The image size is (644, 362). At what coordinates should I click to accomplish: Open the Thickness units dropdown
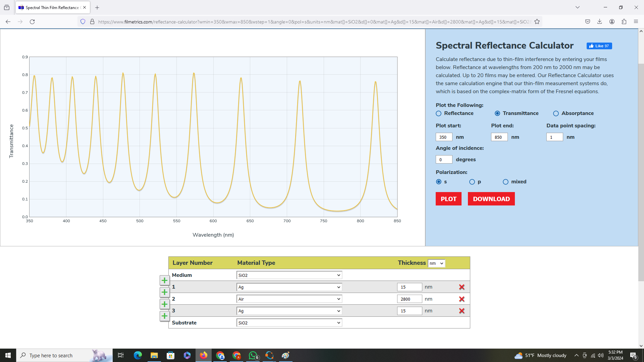(x=436, y=263)
